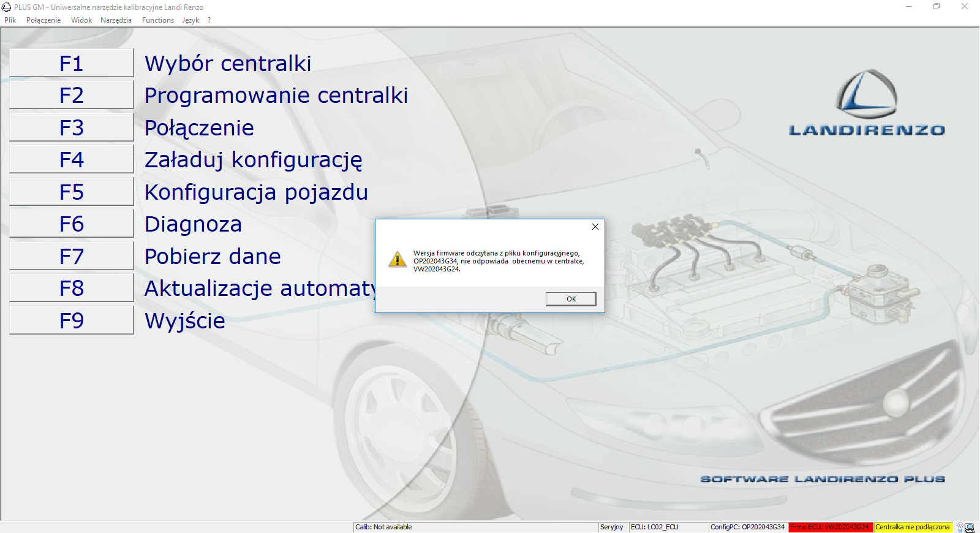Click the firmware mismatch message text in dialog
Image resolution: width=980 pixels, height=533 pixels.
[x=499, y=261]
